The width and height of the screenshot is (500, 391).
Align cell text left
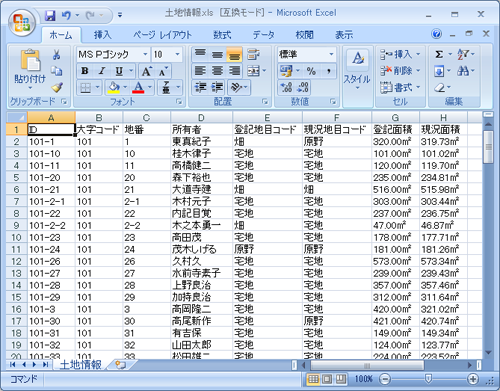coord(200,71)
